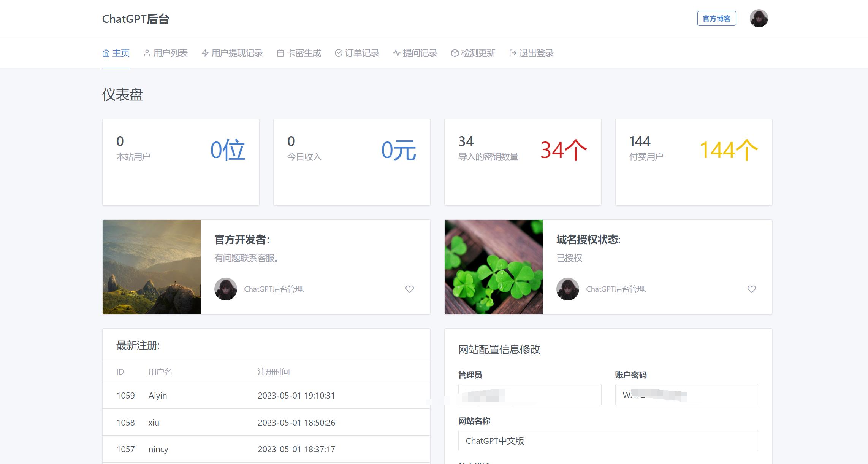Click the green clover thumbnail
The width and height of the screenshot is (868, 464).
493,267
